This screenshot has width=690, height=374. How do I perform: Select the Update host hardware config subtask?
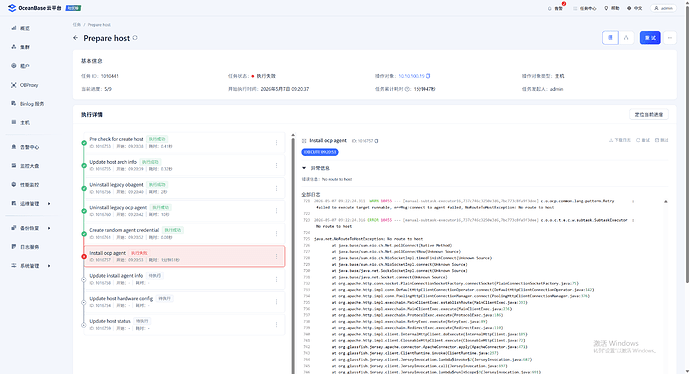pyautogui.click(x=184, y=302)
